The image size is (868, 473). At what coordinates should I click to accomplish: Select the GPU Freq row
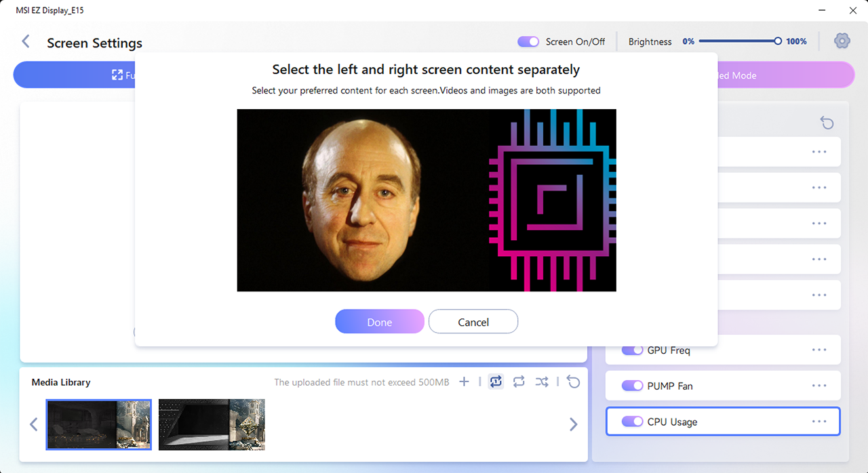723,350
